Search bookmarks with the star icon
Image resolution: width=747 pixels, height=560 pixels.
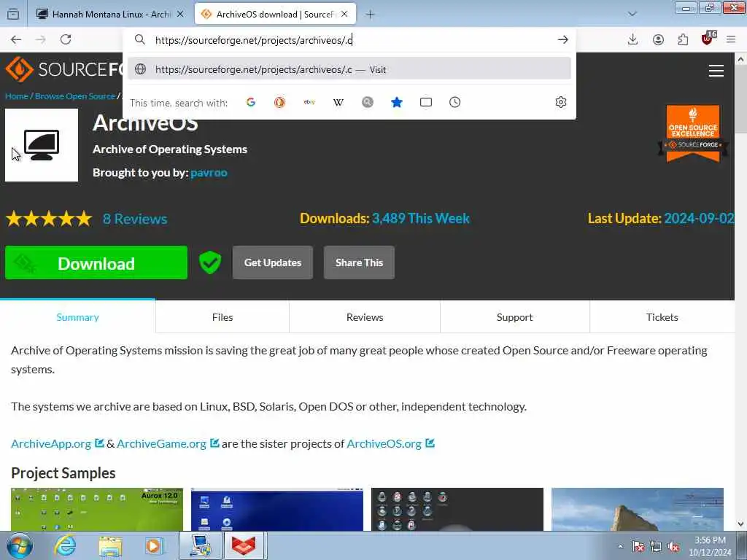[397, 102]
